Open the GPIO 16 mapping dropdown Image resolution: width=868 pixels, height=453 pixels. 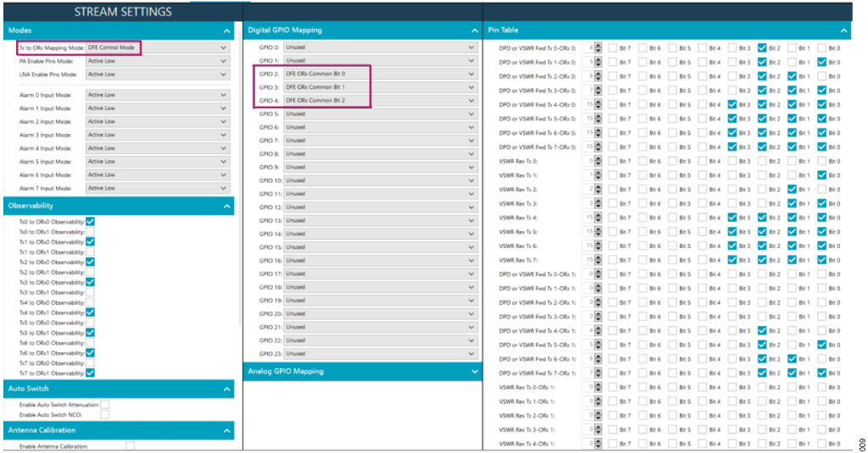[381, 261]
